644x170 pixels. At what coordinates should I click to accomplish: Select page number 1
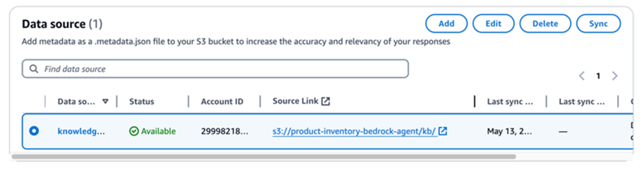click(598, 76)
